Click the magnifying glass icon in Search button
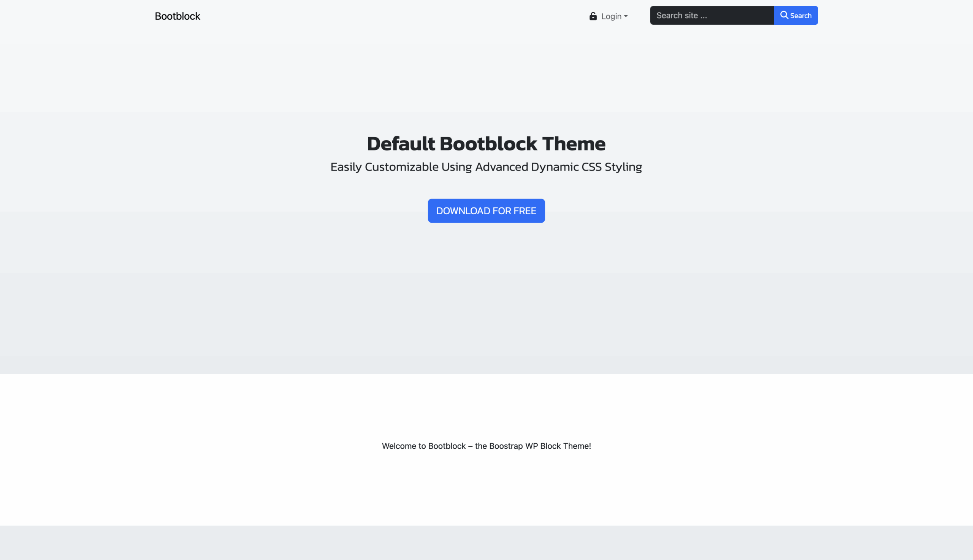This screenshot has height=560, width=973. pyautogui.click(x=784, y=15)
